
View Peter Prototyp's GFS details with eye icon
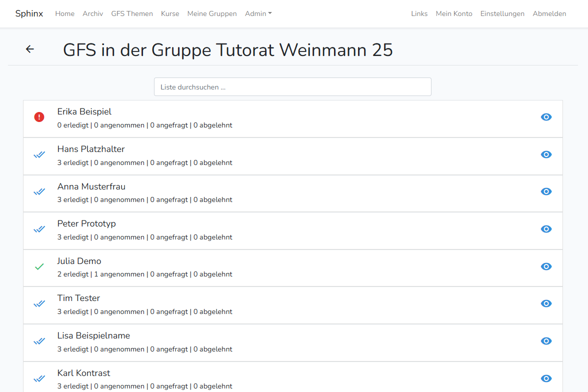tap(546, 229)
